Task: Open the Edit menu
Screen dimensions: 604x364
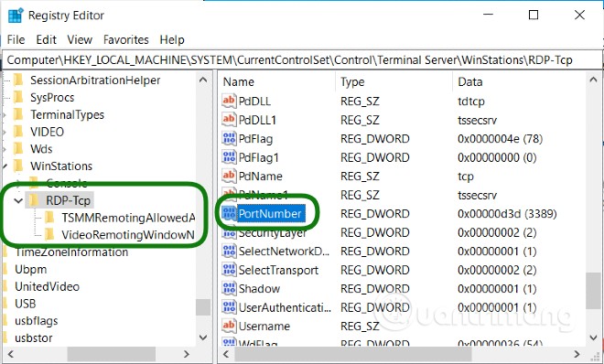Action: [47, 39]
